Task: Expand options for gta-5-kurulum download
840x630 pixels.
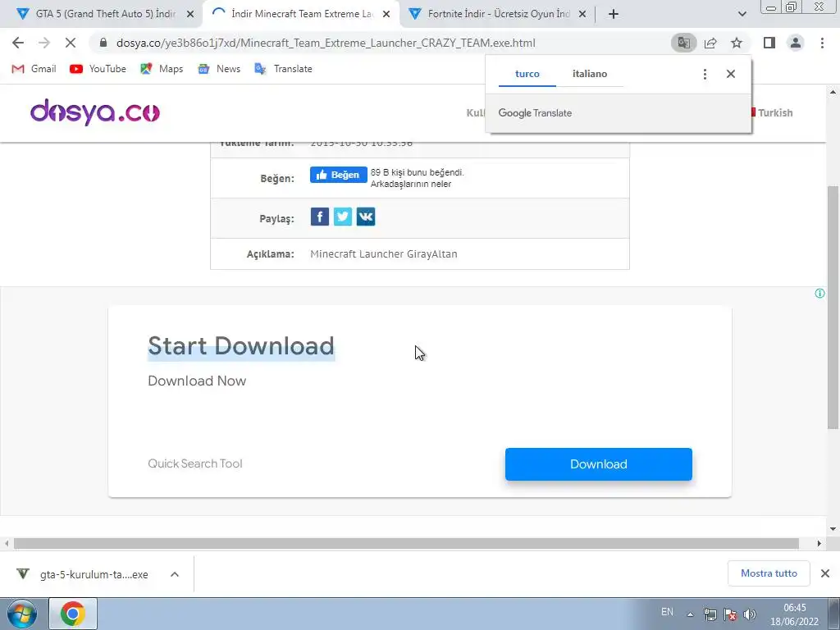Action: [x=175, y=574]
